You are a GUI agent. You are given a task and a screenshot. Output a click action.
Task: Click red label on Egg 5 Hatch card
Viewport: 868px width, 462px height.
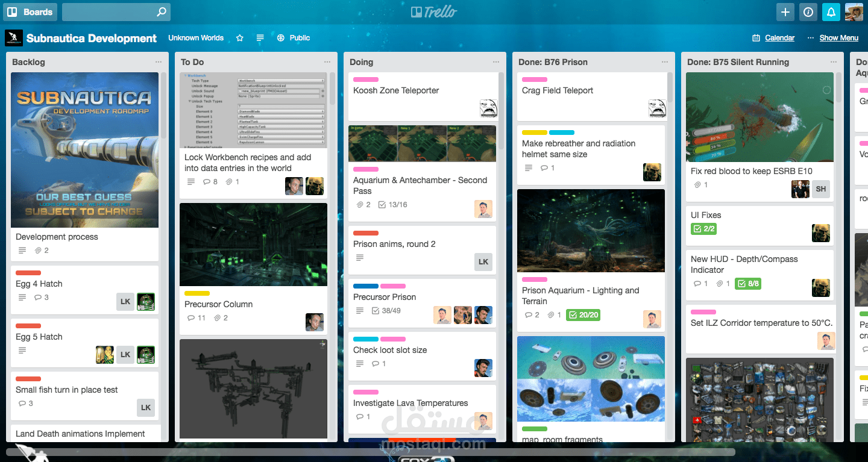(28, 326)
